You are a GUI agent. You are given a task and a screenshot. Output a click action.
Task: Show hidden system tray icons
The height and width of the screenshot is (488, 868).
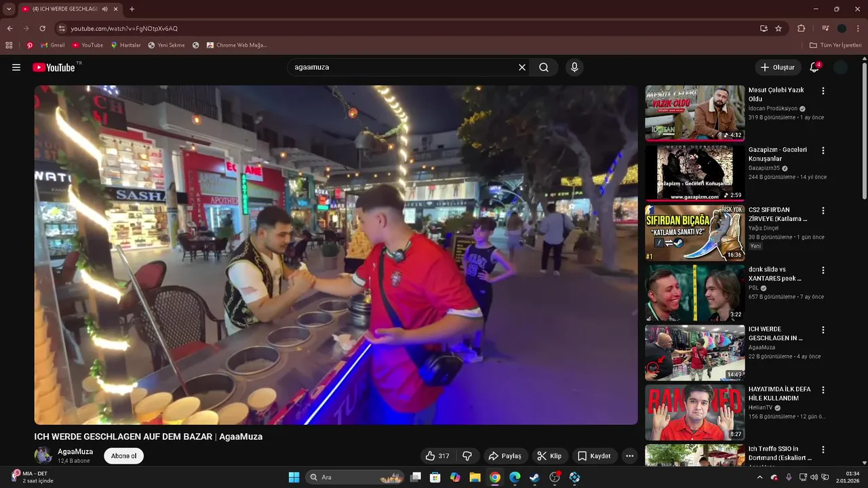click(759, 477)
